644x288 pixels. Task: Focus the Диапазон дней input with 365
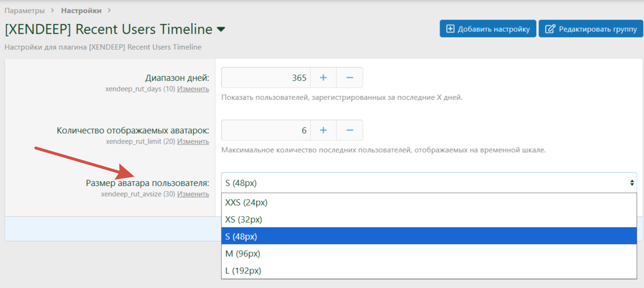[x=265, y=78]
